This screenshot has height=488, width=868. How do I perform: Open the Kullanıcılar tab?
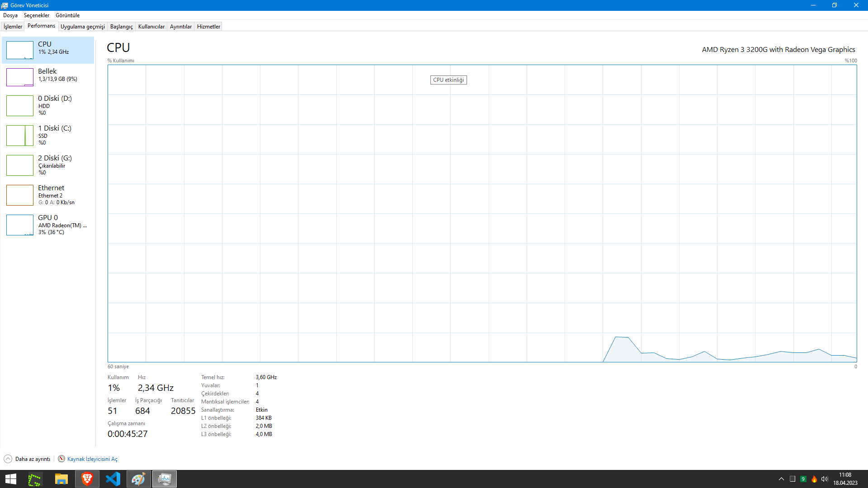pyautogui.click(x=151, y=27)
